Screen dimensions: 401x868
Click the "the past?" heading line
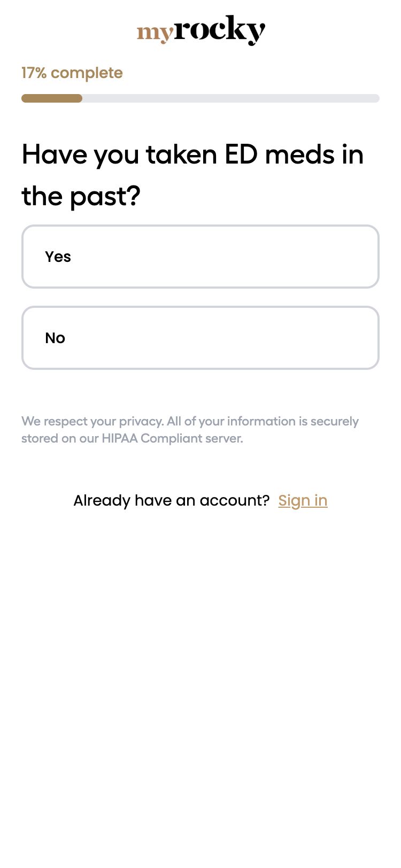[81, 196]
